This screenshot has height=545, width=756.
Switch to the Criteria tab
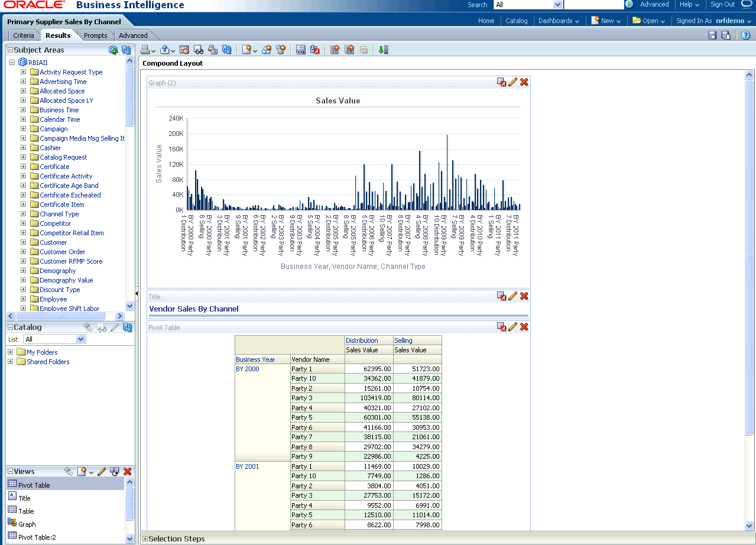click(x=24, y=35)
